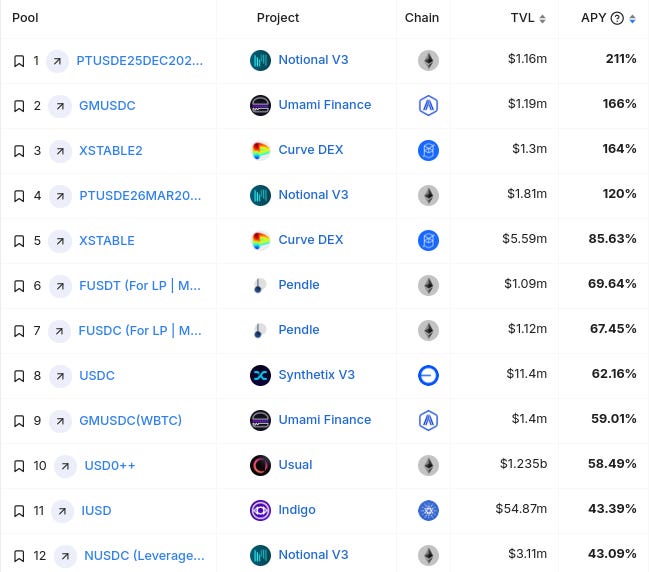
Task: Sort the table by TVL column arrows
Action: click(x=542, y=19)
